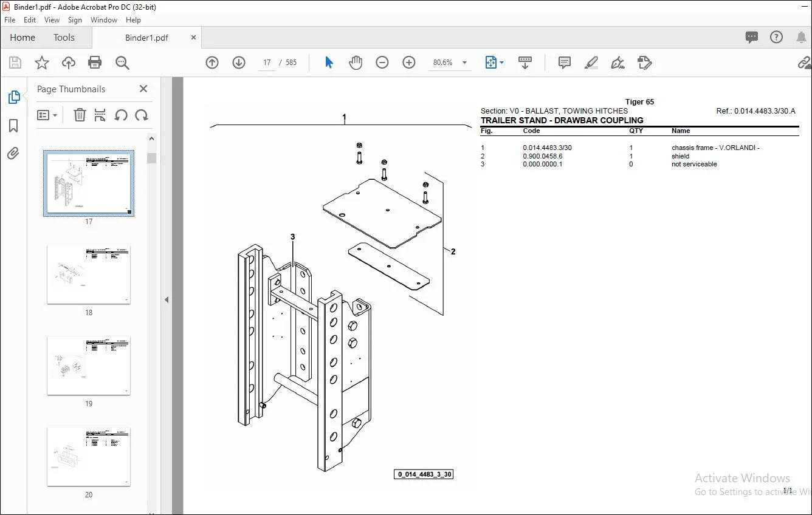Open the Help menu
This screenshot has width=812, height=515.
tap(133, 20)
